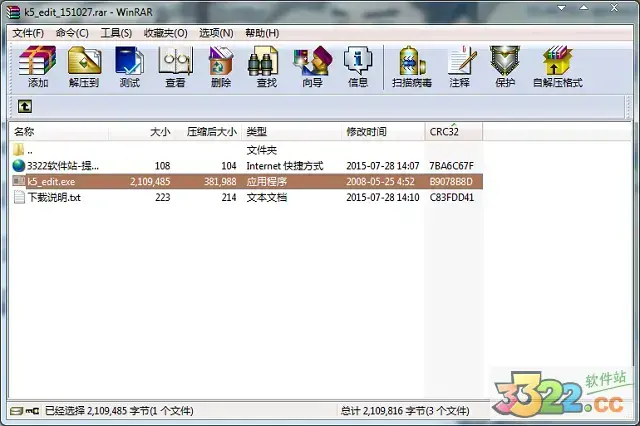This screenshot has height=426, width=640.
Task: Click the '..' parent folder name
Action: 30,152
